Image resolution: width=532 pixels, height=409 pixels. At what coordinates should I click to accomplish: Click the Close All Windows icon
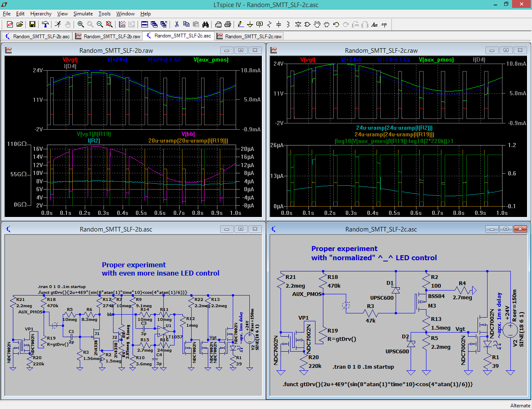(163, 25)
